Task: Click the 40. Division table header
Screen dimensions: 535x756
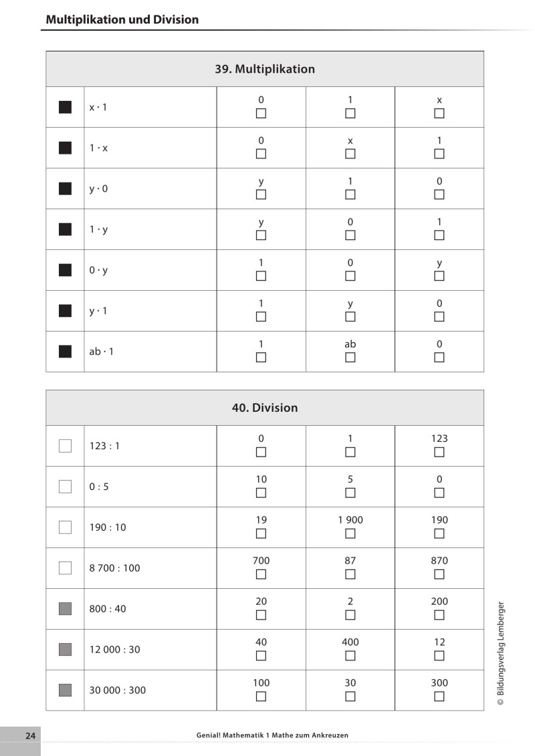Action: click(265, 408)
